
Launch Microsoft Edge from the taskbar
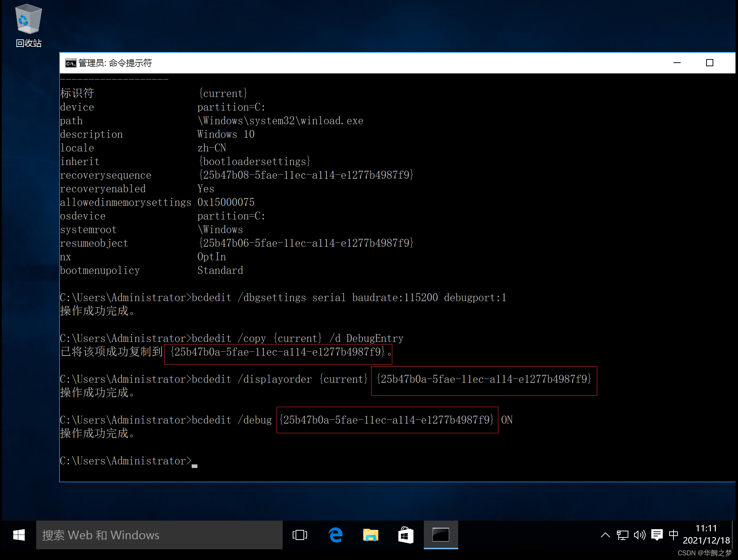tap(335, 535)
